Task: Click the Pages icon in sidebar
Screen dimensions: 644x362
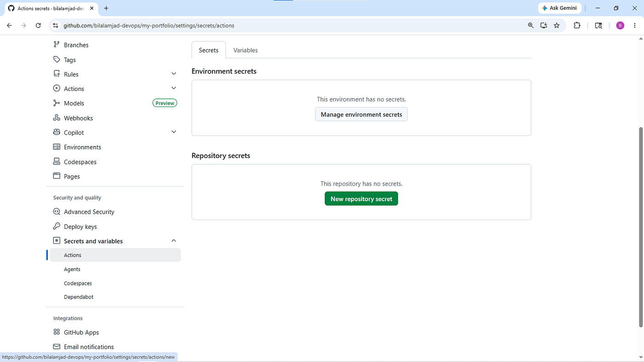Action: 57,176
